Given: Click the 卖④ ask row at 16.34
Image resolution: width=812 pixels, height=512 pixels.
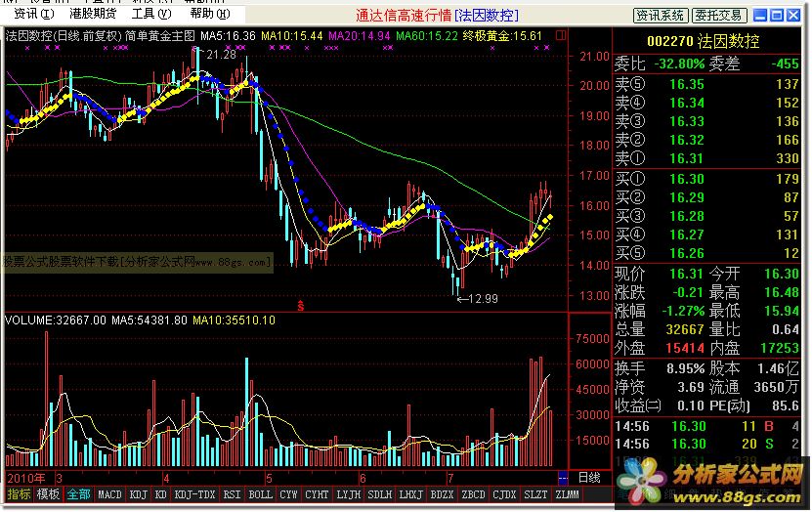Looking at the screenshot, I should [x=706, y=103].
